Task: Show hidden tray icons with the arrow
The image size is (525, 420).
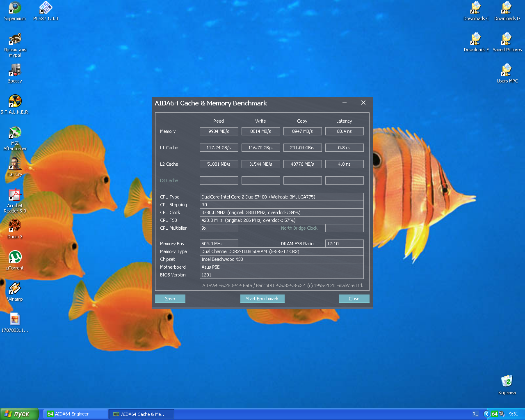Action: click(x=486, y=414)
